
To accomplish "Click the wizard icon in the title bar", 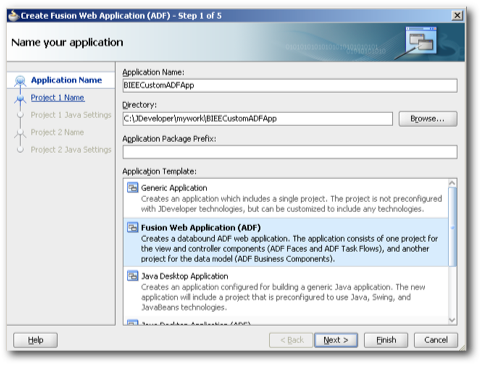I will [x=13, y=15].
